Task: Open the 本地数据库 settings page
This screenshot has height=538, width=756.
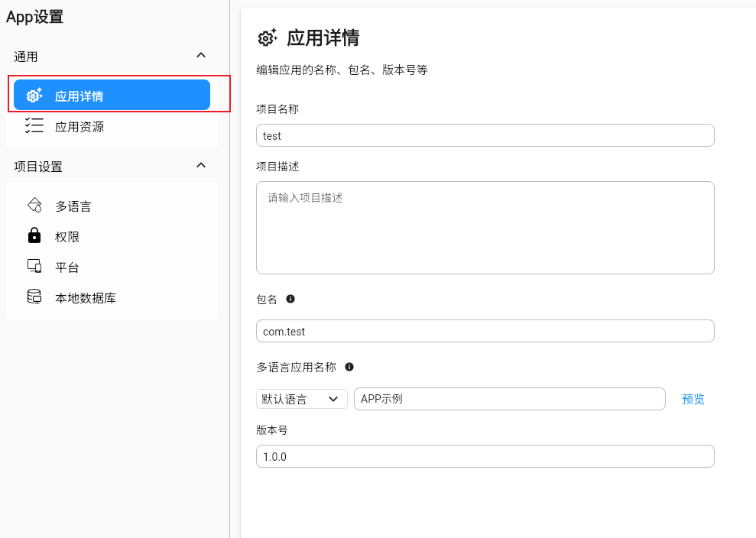Action: [112, 297]
